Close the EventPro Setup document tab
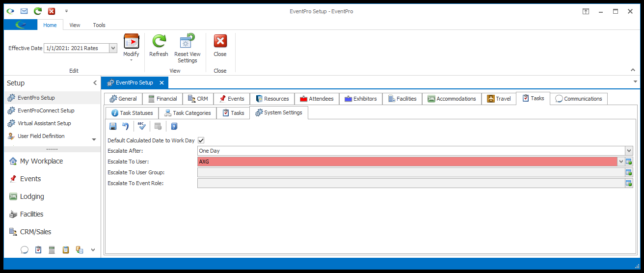 161,82
